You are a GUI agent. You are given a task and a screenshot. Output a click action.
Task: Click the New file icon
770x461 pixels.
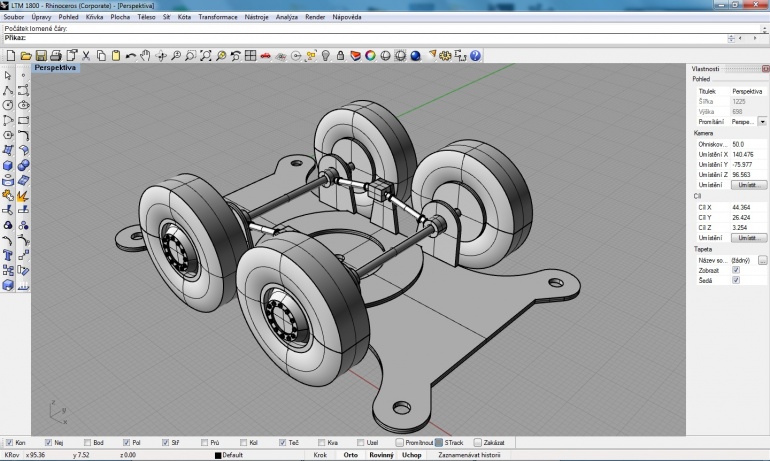pyautogui.click(x=10, y=55)
